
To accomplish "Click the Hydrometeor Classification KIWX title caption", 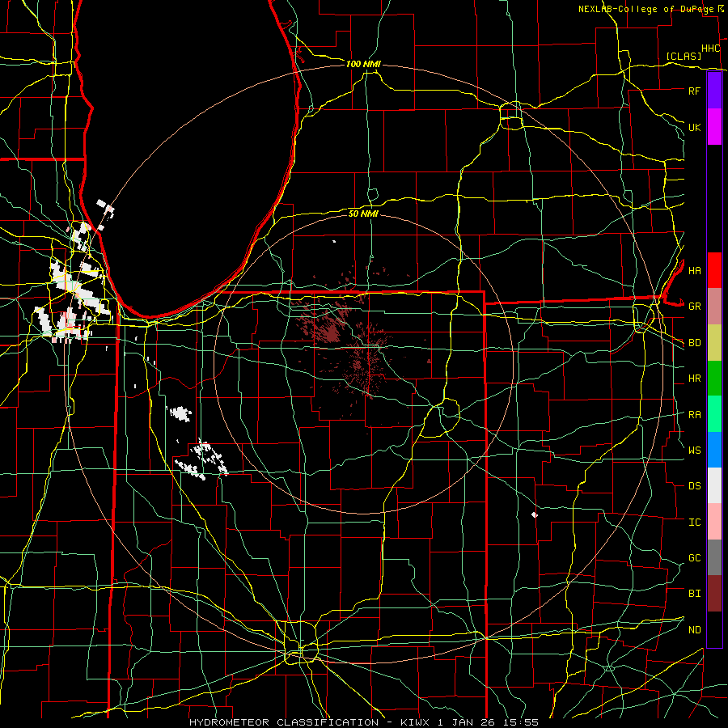I will [x=363, y=722].
